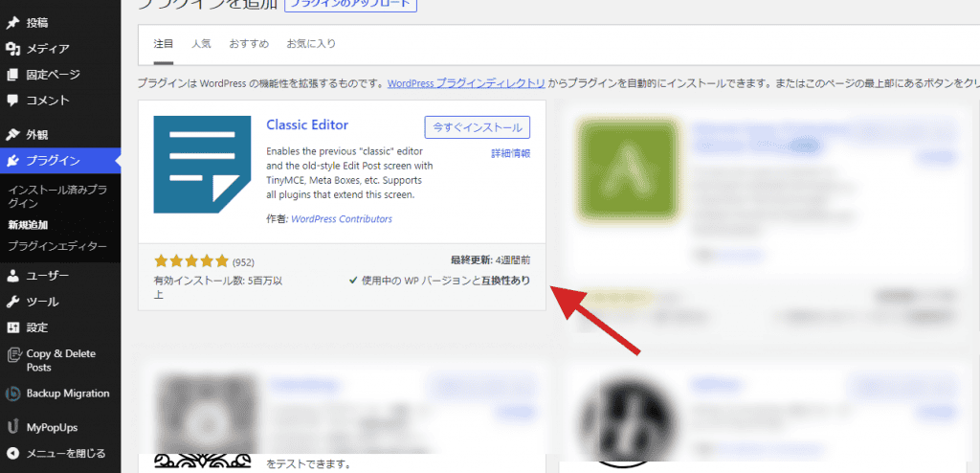
Task: Switch to the おすすめ tab
Action: click(249, 44)
